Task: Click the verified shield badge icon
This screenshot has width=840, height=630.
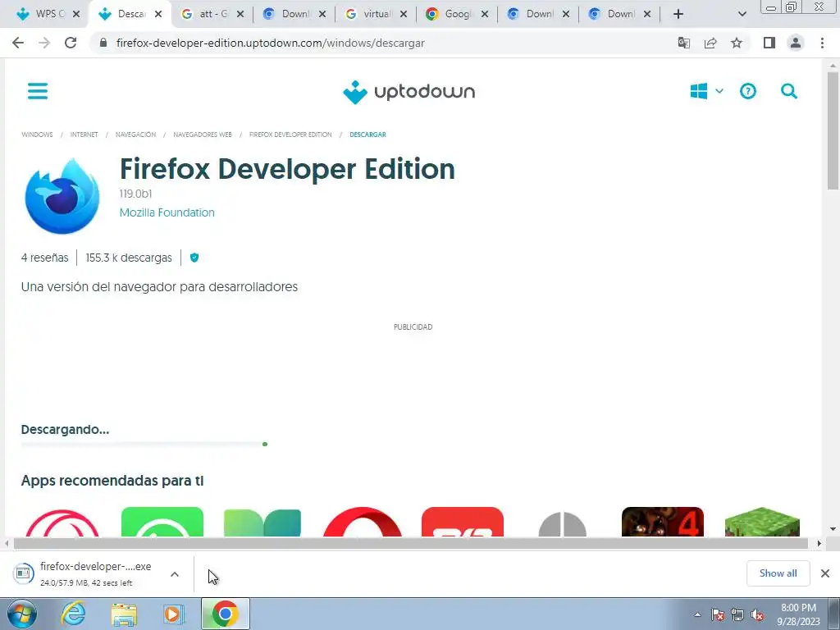Action: tap(194, 258)
